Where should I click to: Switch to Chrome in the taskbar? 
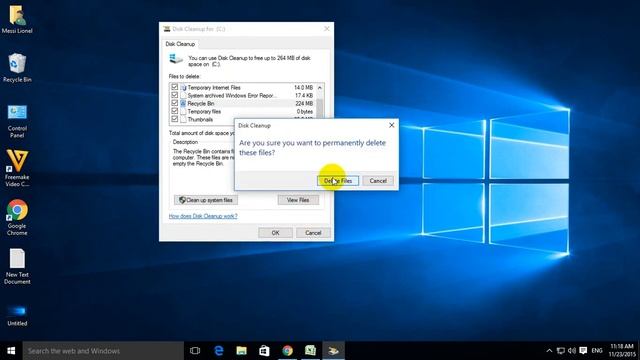287,351
